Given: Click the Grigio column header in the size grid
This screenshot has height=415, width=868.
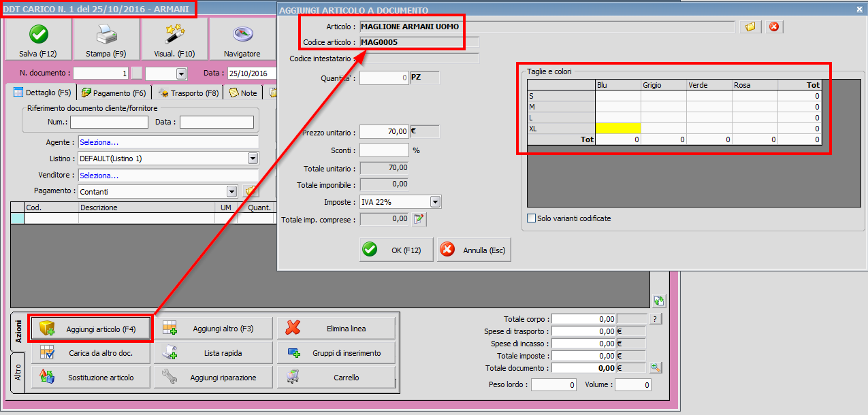Looking at the screenshot, I should (x=664, y=85).
